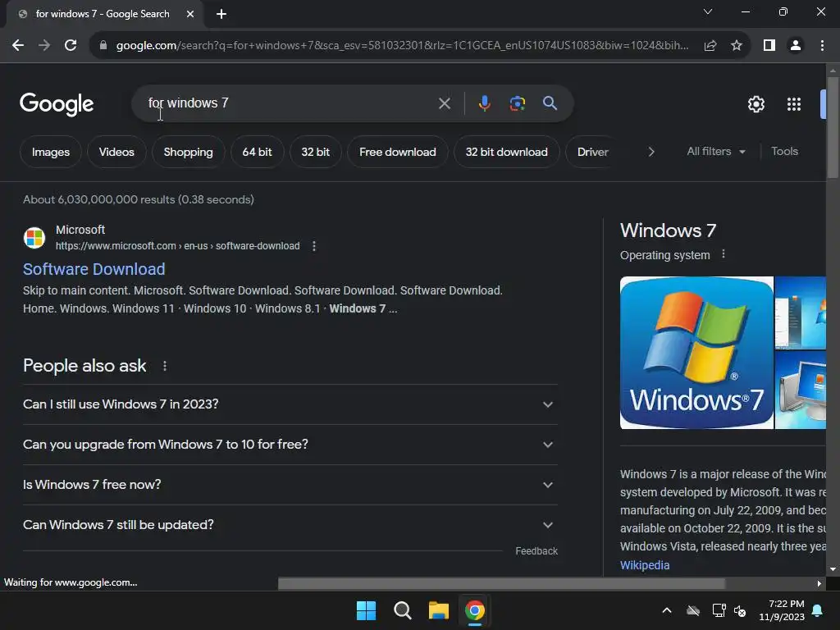Click the Microsoft site favicon

pyautogui.click(x=34, y=238)
